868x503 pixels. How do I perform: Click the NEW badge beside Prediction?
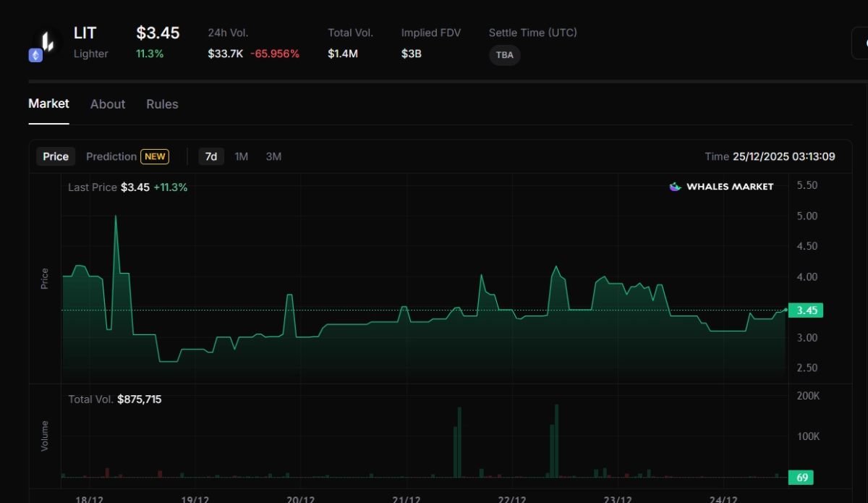point(156,156)
